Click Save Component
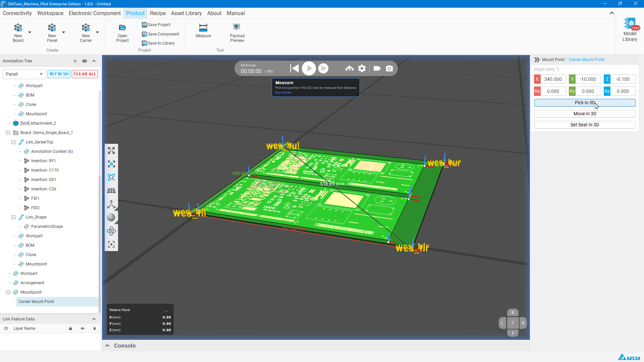Viewport: 644px width, 362px height. (161, 34)
